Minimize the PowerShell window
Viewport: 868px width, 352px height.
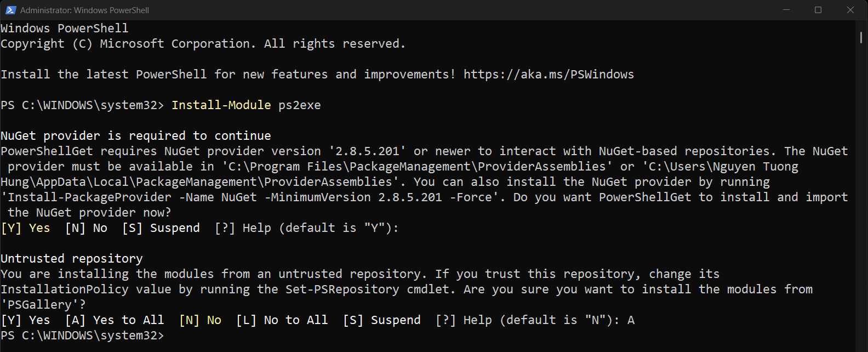[786, 10]
